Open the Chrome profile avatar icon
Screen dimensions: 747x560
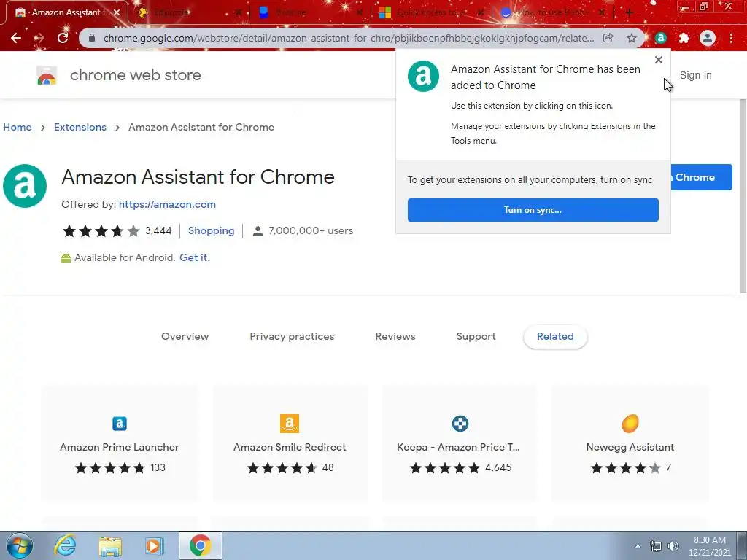click(708, 38)
